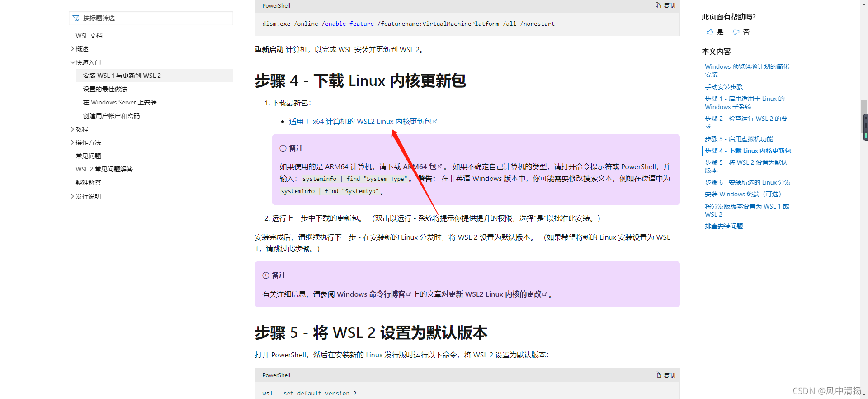The width and height of the screenshot is (868, 399).
Task: Click the external link icon after Windows 命令行博客
Action: 409,294
